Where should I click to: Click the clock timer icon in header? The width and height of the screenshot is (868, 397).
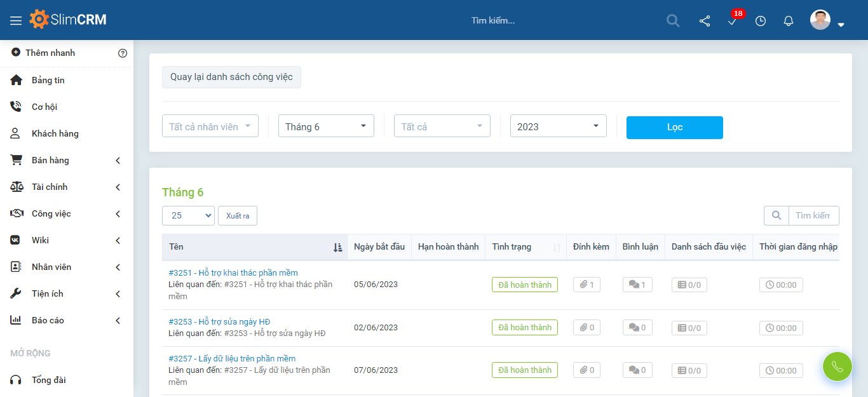pos(761,21)
